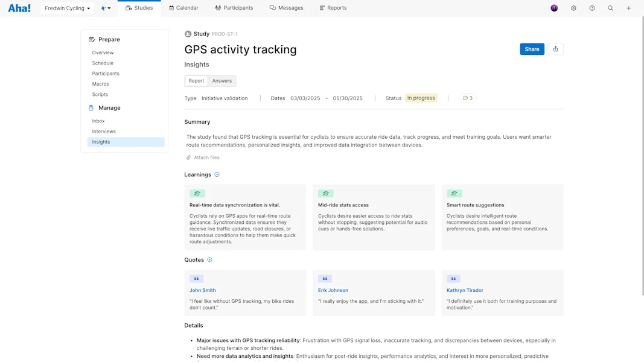Image resolution: width=644 pixels, height=362 pixels.
Task: Add a learning with the plus icon
Action: point(217,174)
